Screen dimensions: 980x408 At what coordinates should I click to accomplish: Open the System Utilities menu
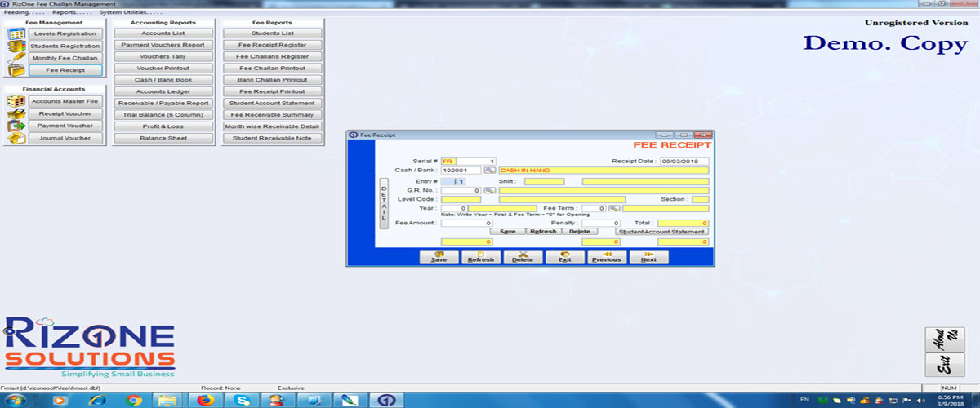pyautogui.click(x=131, y=13)
